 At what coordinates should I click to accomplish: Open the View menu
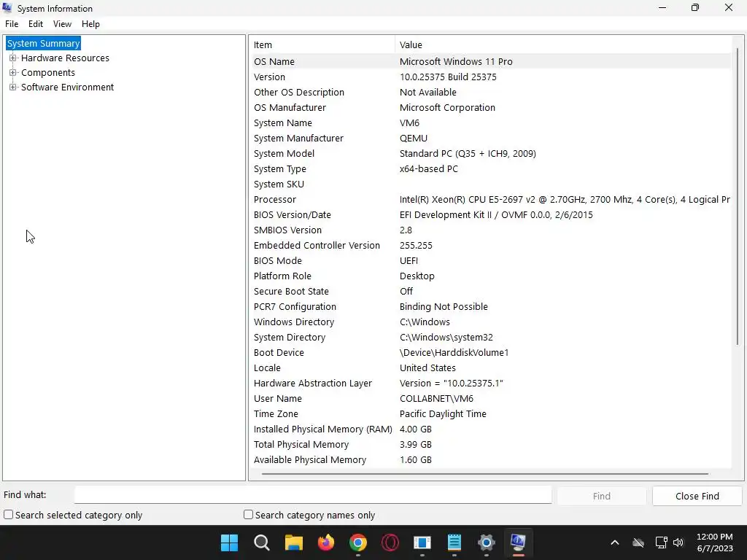(x=63, y=24)
